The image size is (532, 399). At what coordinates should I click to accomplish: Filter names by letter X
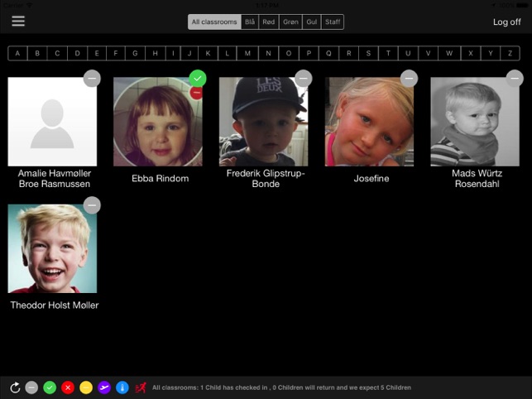click(471, 53)
